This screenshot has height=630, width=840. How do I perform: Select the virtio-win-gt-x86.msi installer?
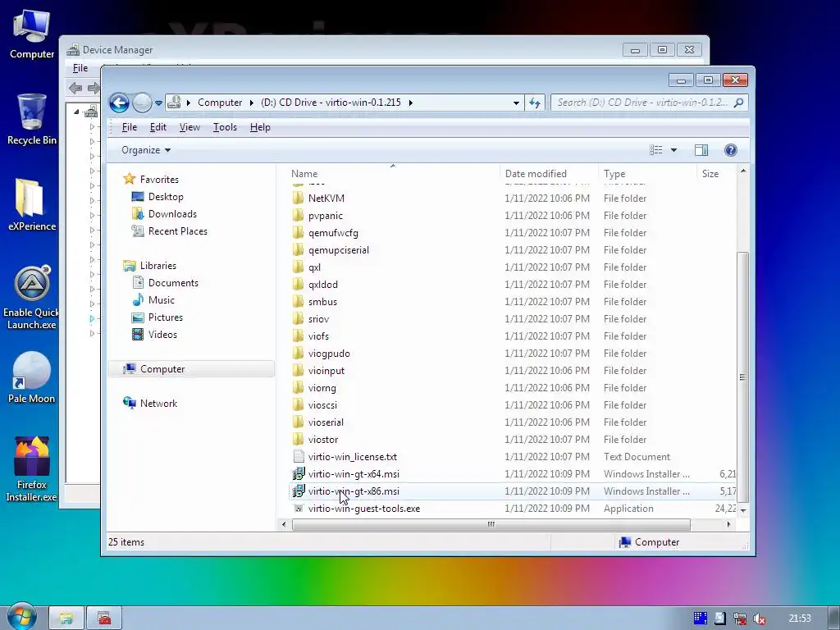354,491
